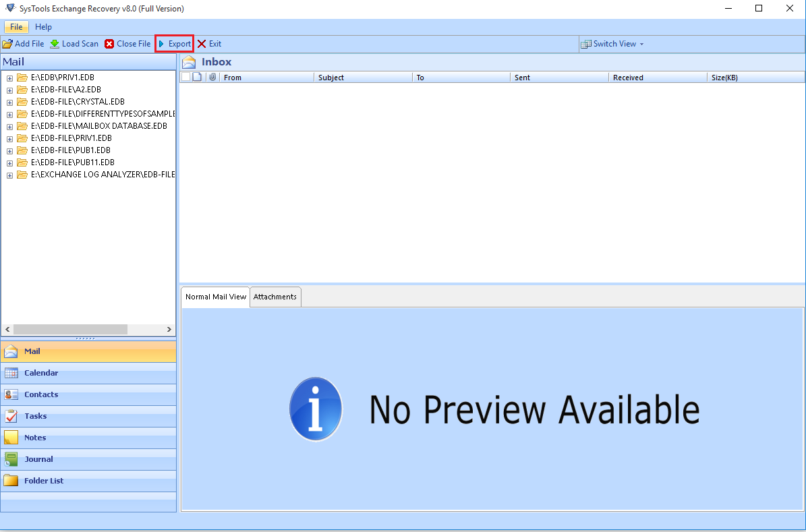Sort by the Received column header

(x=658, y=77)
